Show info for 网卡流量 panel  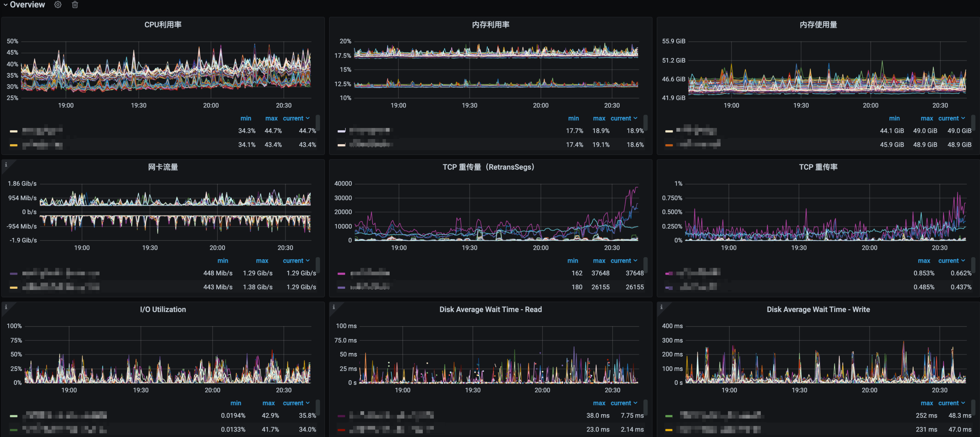6,165
